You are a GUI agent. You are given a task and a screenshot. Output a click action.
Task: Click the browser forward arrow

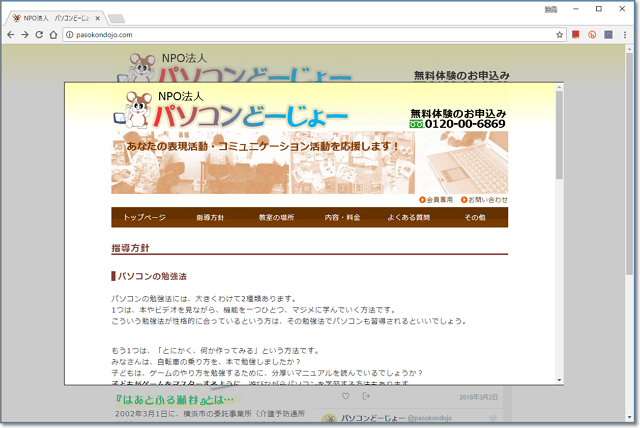(25, 34)
